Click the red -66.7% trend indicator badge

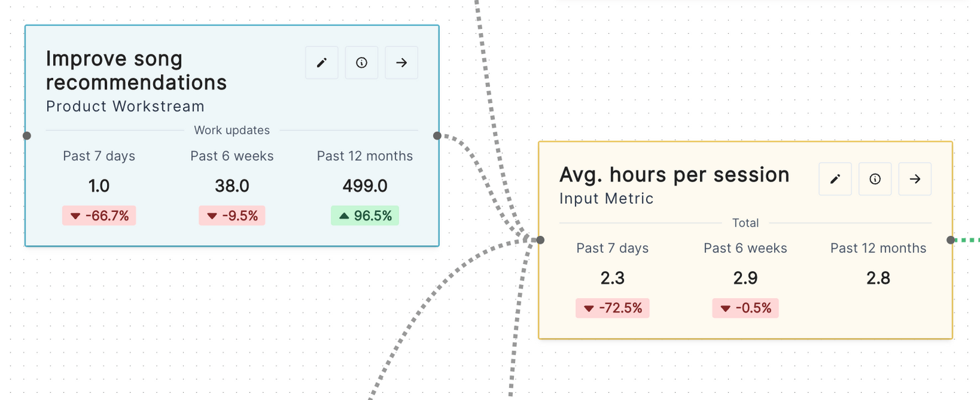pos(99,216)
